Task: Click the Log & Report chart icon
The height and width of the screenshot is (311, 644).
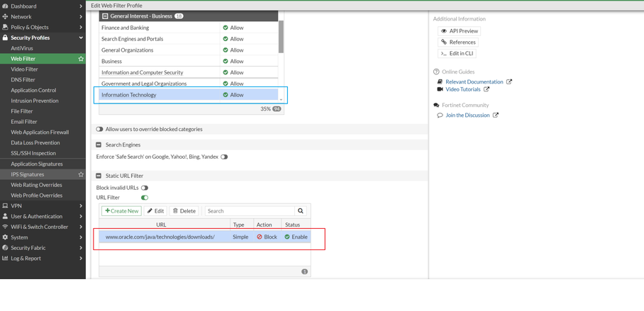Action: click(x=6, y=259)
